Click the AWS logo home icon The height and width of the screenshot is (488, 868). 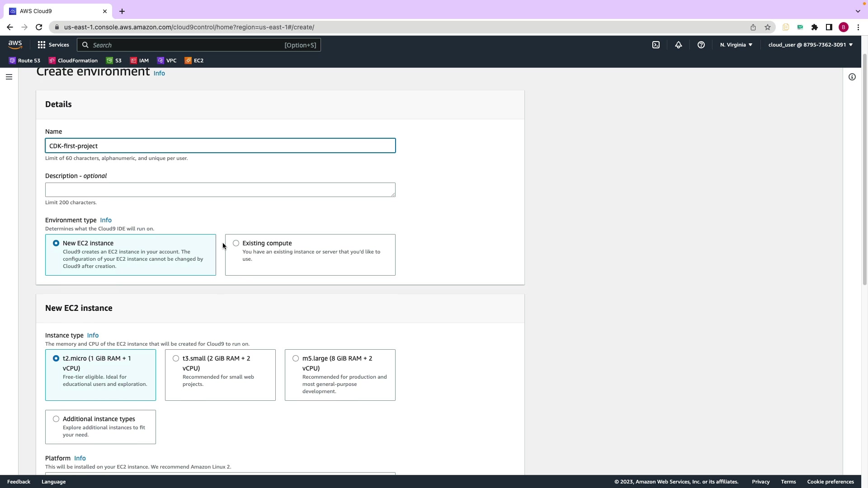(x=15, y=44)
